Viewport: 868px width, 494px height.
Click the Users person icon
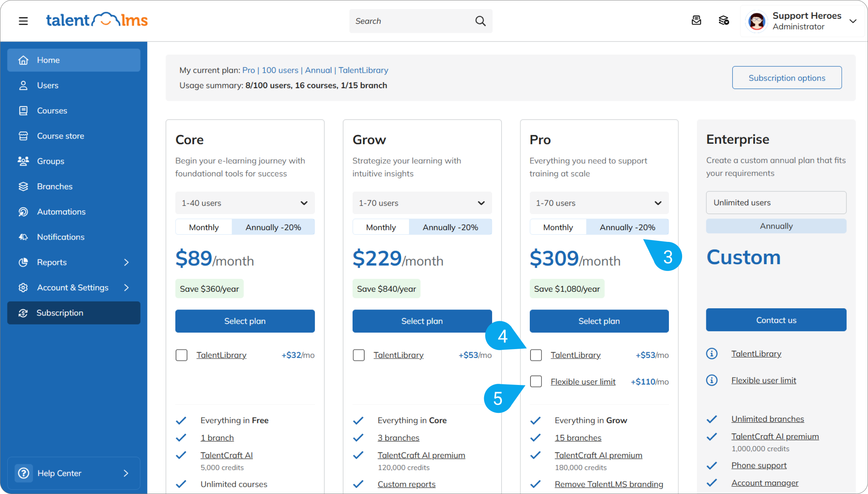click(x=23, y=85)
